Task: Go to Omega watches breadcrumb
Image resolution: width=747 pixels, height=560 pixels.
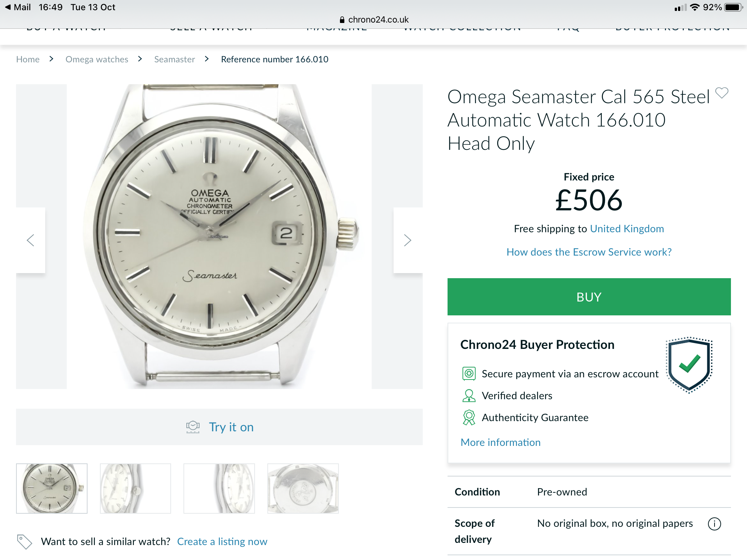Action: tap(97, 59)
